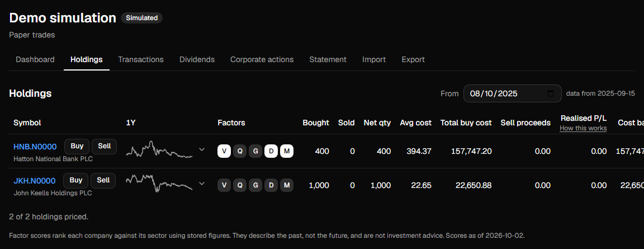
Task: Open the John Keells Holdings 1Y sparkline
Action: (x=159, y=184)
